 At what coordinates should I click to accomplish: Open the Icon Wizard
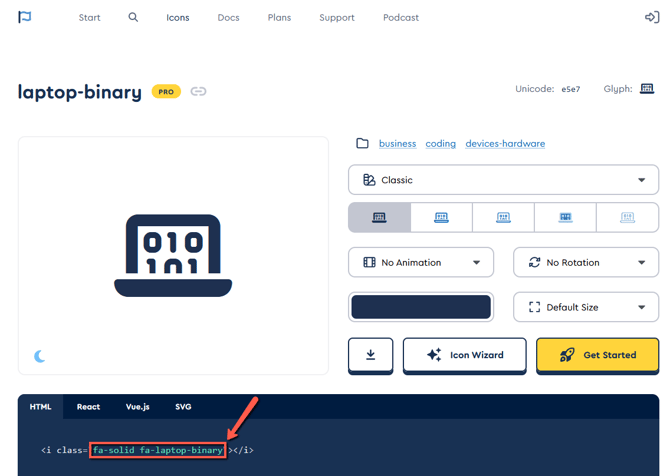pos(465,355)
